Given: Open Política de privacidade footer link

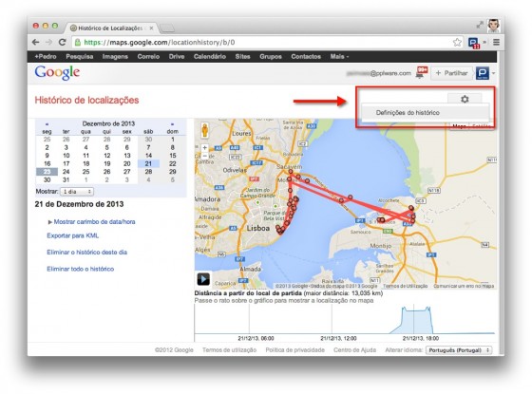Looking at the screenshot, I should (x=294, y=350).
